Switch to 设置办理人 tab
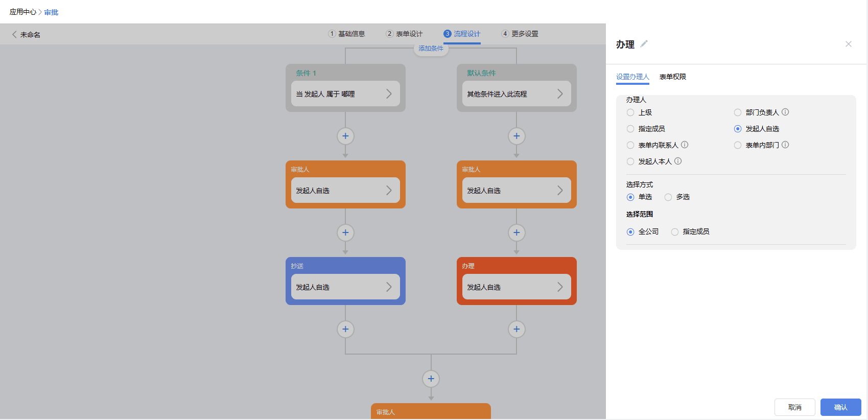This screenshot has height=420, width=868. (x=632, y=77)
